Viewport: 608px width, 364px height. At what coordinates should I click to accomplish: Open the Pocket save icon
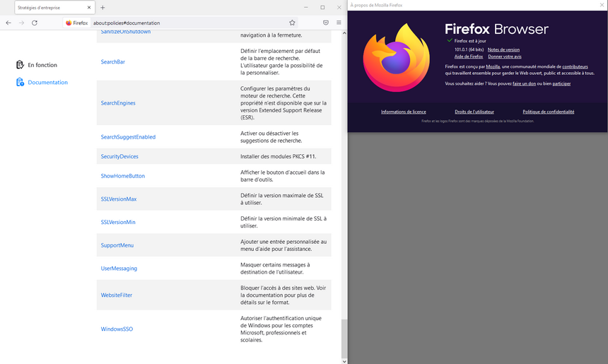tap(326, 23)
